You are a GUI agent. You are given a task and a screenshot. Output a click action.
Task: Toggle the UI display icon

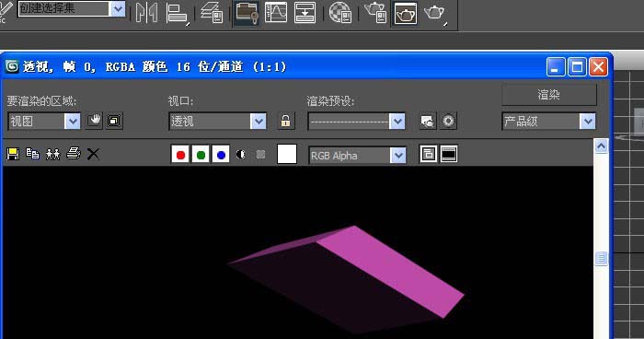(x=449, y=154)
